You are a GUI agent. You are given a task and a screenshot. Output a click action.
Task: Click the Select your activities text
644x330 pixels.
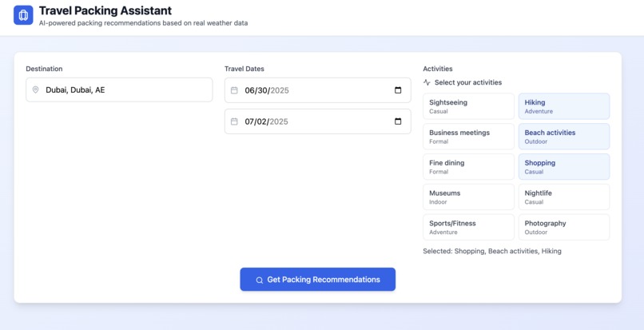(468, 82)
